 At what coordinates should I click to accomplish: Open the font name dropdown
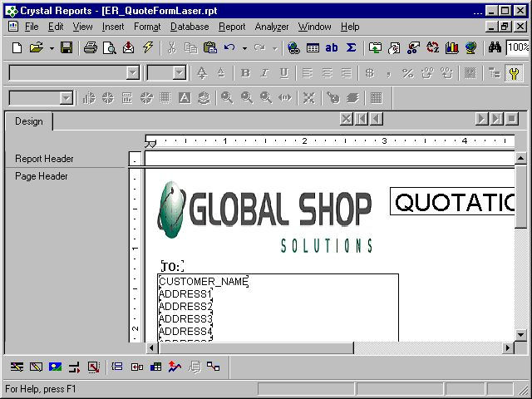[x=133, y=73]
